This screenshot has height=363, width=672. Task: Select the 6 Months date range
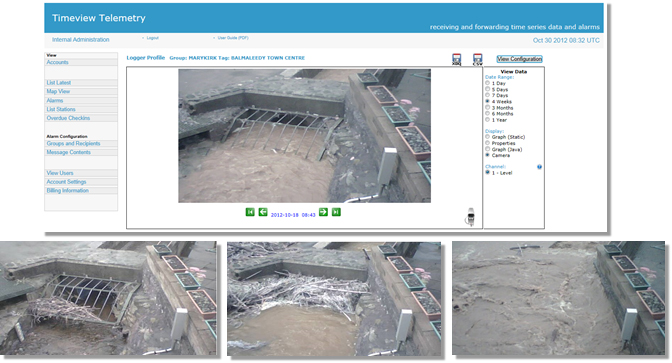pos(487,114)
